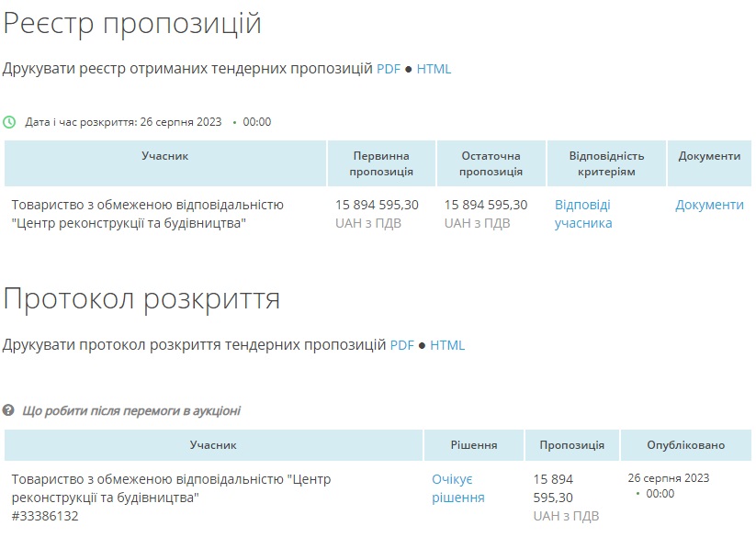Click the question mark help icon
The image size is (756, 537).
pyautogui.click(x=8, y=410)
